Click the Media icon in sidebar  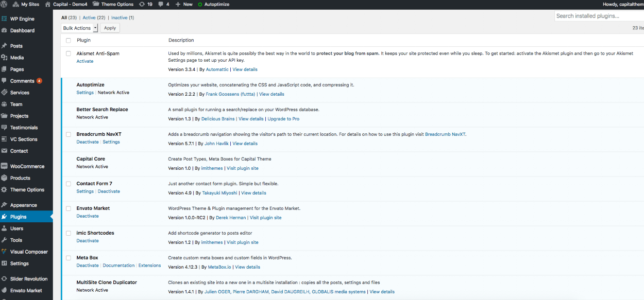5,58
